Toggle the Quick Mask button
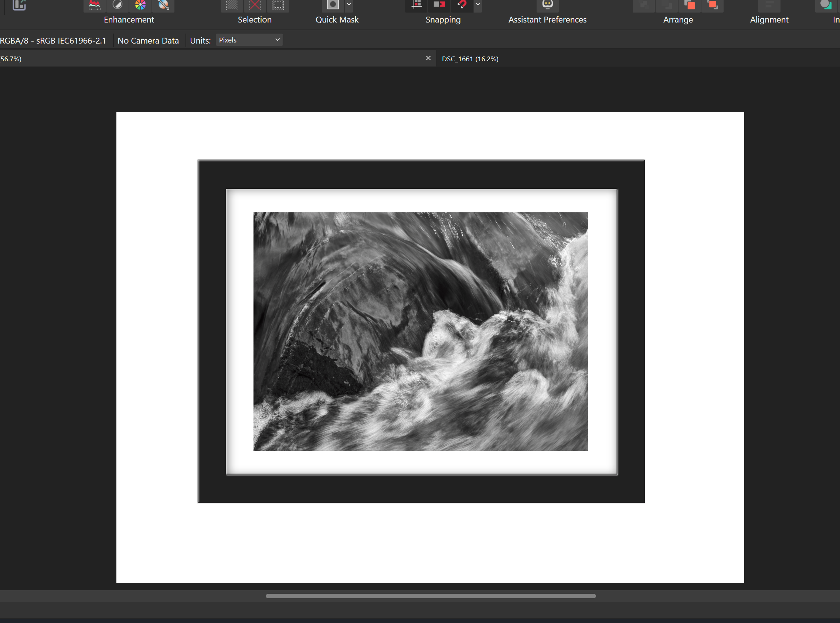This screenshot has height=623, width=840. (333, 5)
